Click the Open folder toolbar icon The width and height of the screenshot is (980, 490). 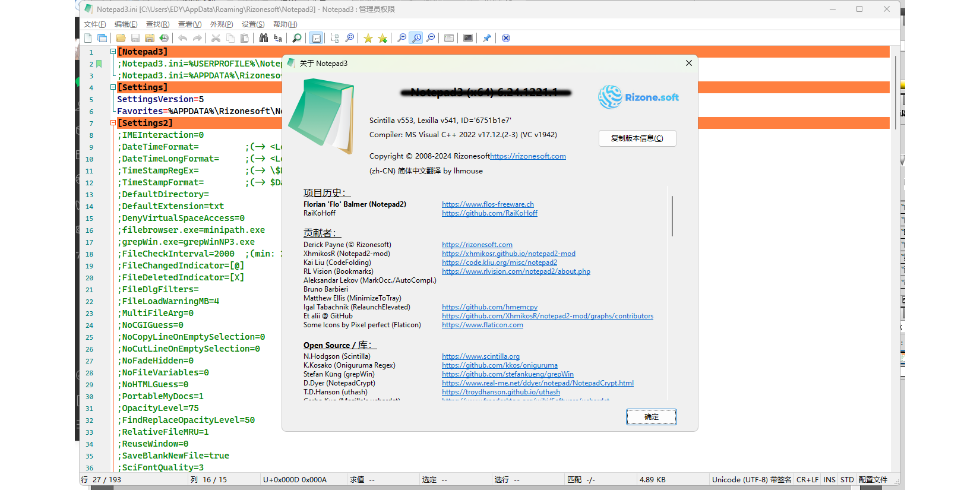(121, 38)
